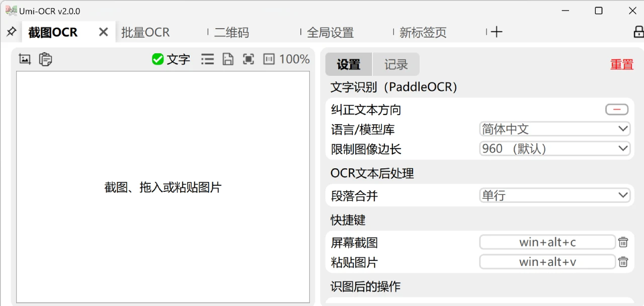
Task: Click the 段落合并 label
Action: pos(354,196)
